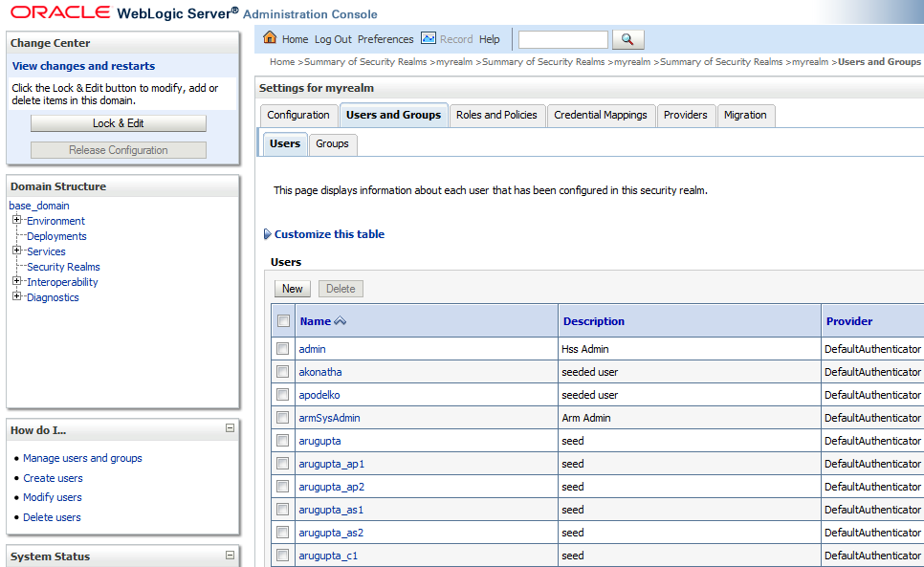Toggle the select-all checkbox in table header
The width and height of the screenshot is (924, 567).
(283, 321)
